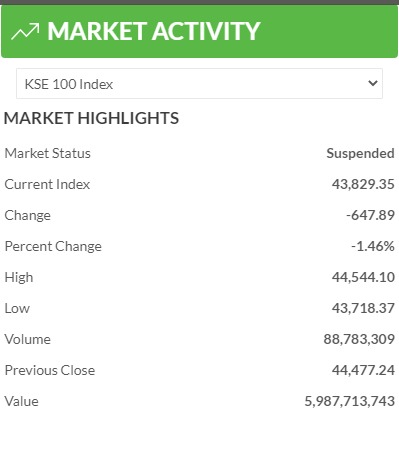The height and width of the screenshot is (455, 399).
Task: Click the Market Status label
Action: pos(48,153)
